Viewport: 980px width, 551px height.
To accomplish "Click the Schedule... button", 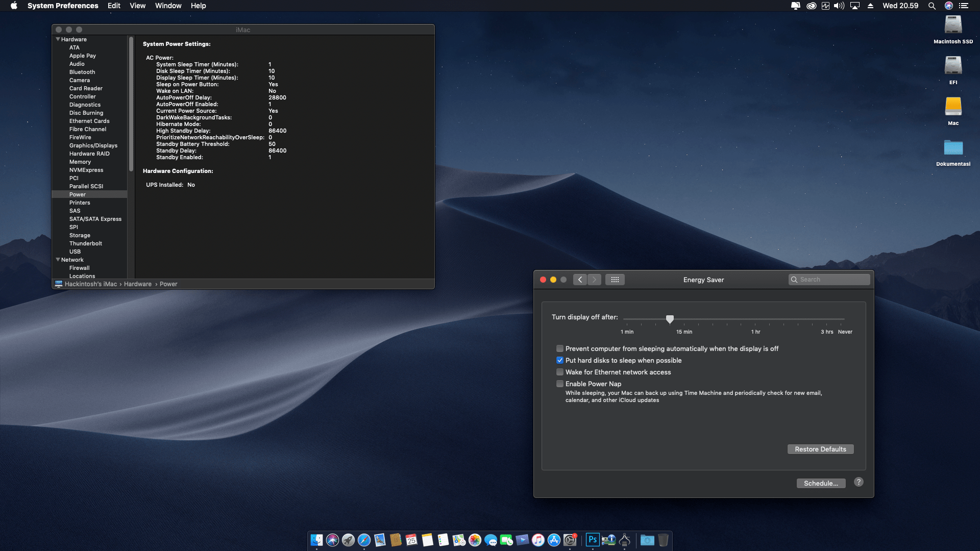I will click(x=821, y=483).
